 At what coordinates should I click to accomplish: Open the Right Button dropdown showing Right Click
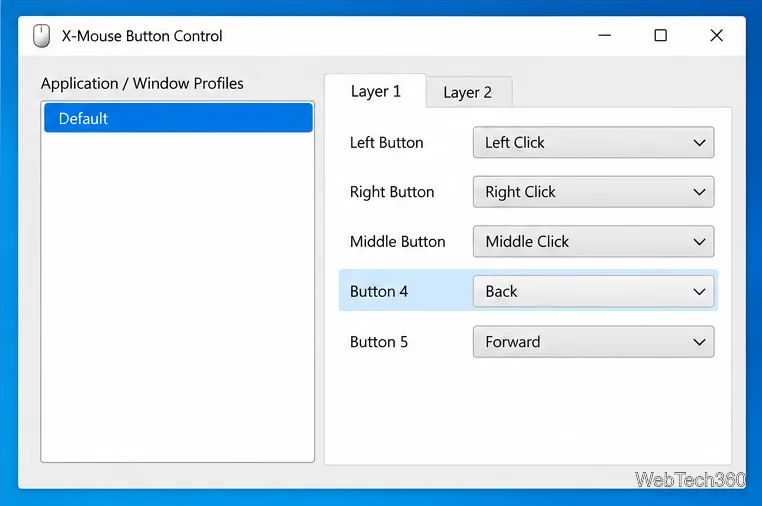pyautogui.click(x=593, y=192)
